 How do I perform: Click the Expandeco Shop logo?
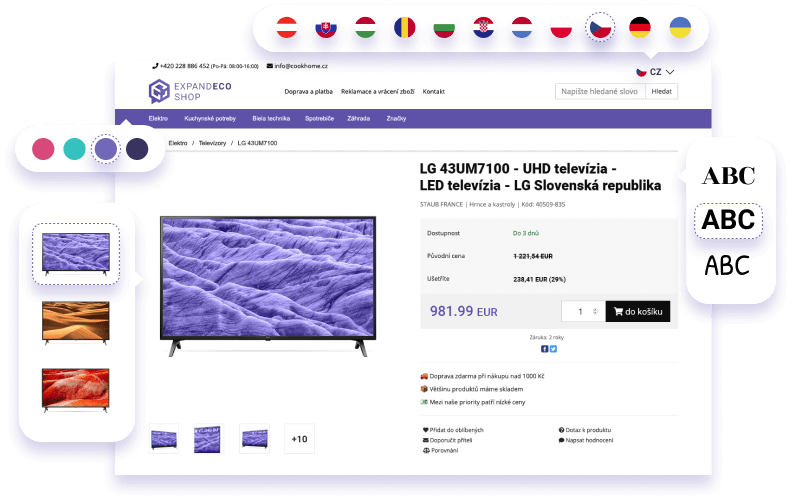coord(190,91)
